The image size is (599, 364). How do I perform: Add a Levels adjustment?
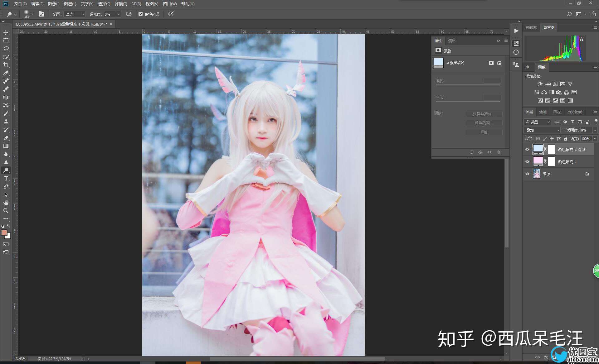click(548, 84)
